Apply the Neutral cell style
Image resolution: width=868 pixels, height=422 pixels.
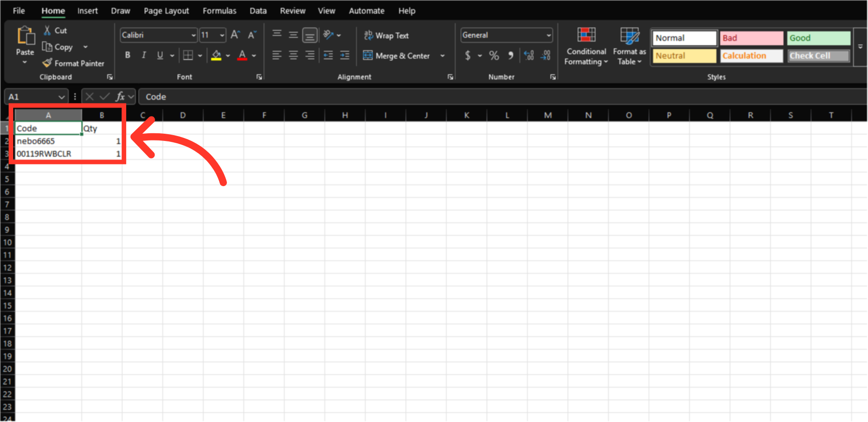click(684, 56)
